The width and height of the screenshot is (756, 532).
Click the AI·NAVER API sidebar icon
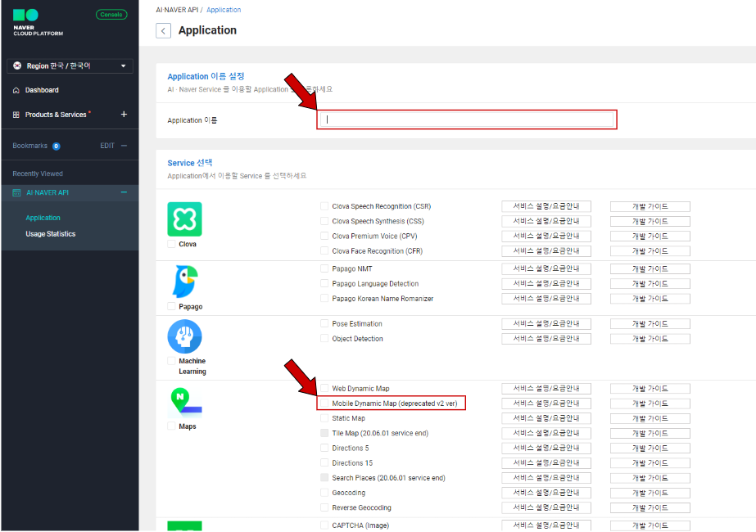(16, 193)
